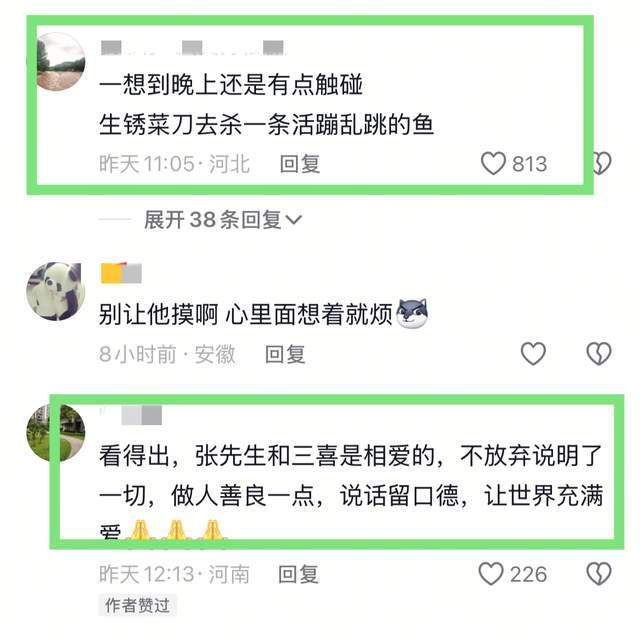The height and width of the screenshot is (638, 640).
Task: Click the fox emoji in second comment
Action: [412, 313]
